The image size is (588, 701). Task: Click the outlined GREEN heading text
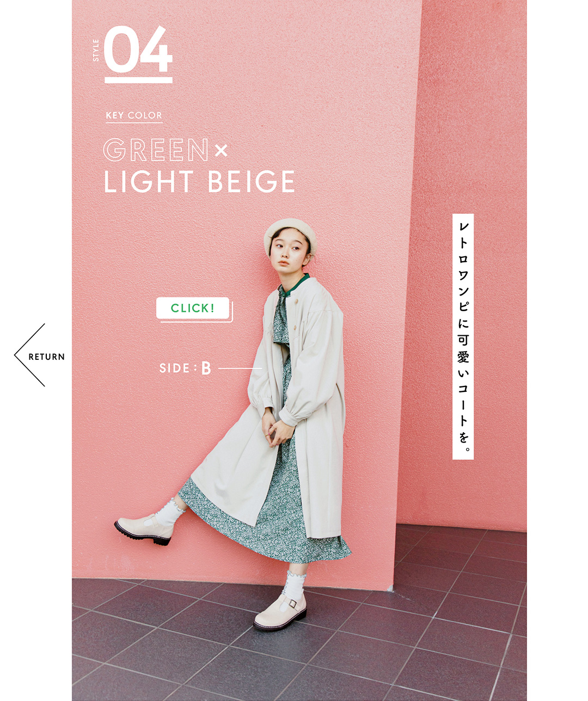(156, 150)
